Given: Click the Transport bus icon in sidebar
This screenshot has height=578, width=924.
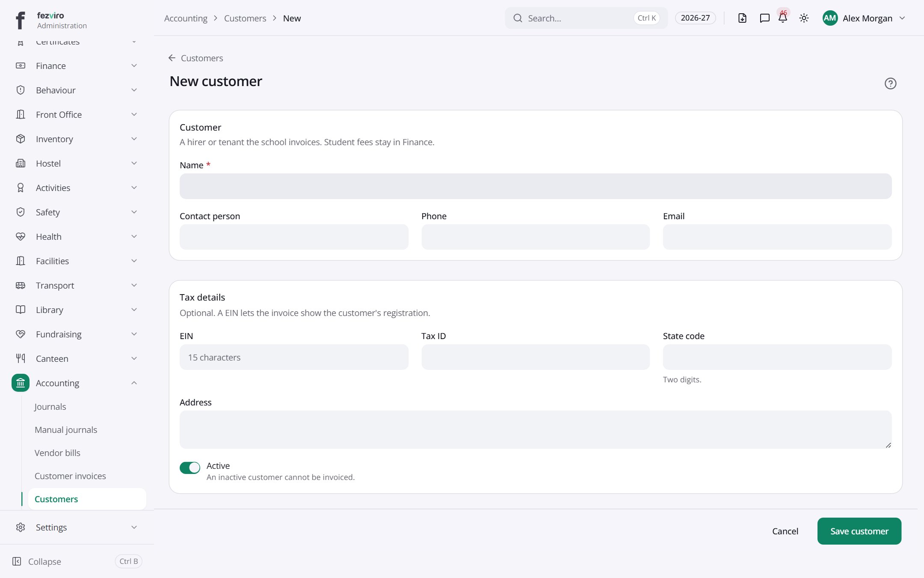Looking at the screenshot, I should click(x=21, y=285).
